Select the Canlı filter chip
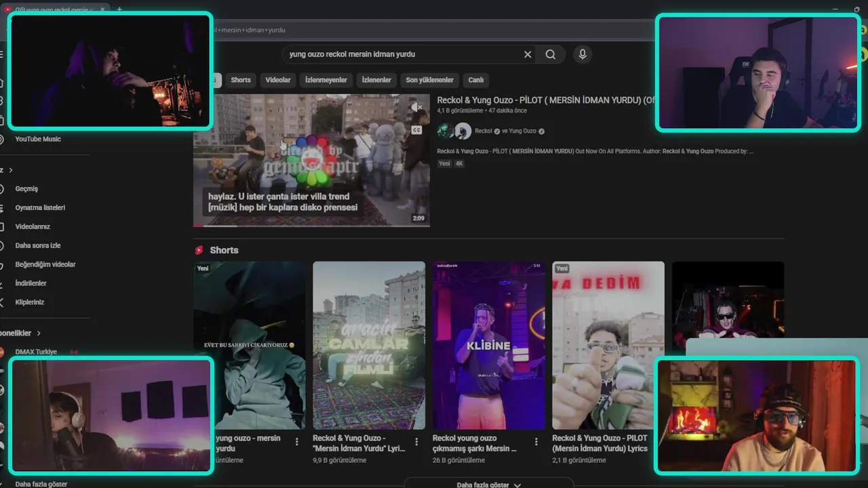Screen dimensions: 868x488 [x=476, y=80]
